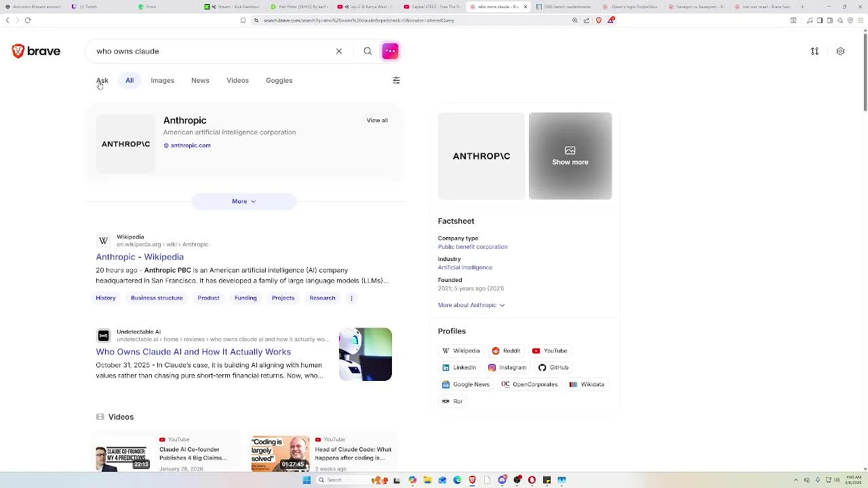Open the OpenCorporates profile chip
Image resolution: width=868 pixels, height=488 pixels.
pyautogui.click(x=530, y=384)
